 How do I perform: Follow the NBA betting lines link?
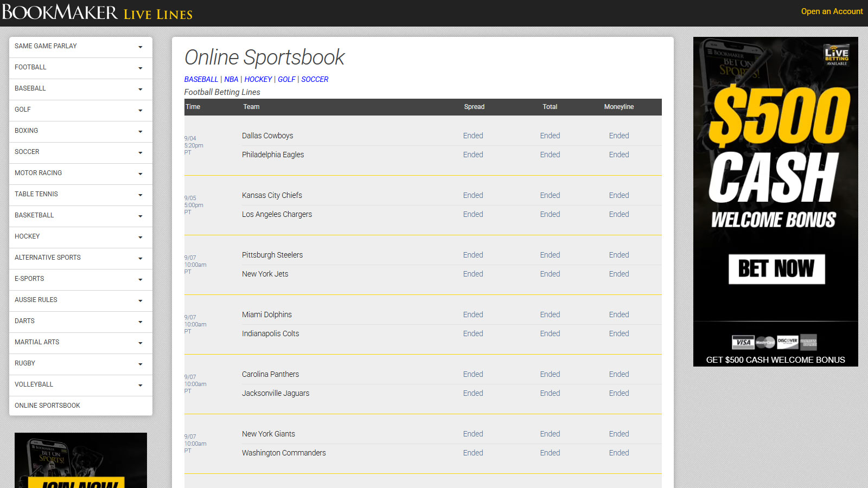coord(231,79)
